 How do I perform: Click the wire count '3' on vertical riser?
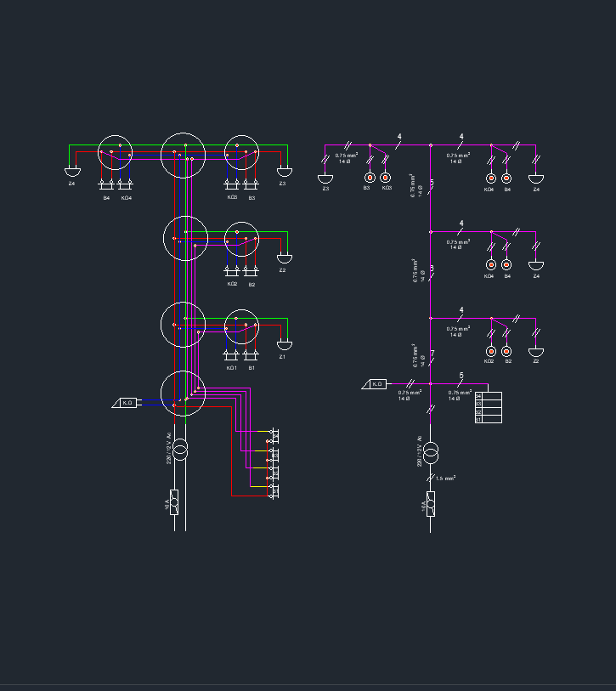click(x=432, y=268)
